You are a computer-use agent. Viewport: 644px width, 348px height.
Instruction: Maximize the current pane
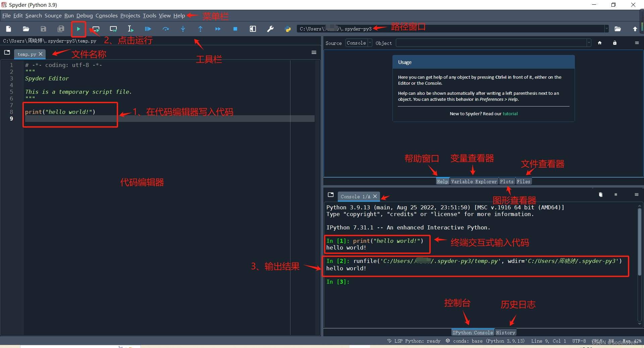tap(253, 29)
